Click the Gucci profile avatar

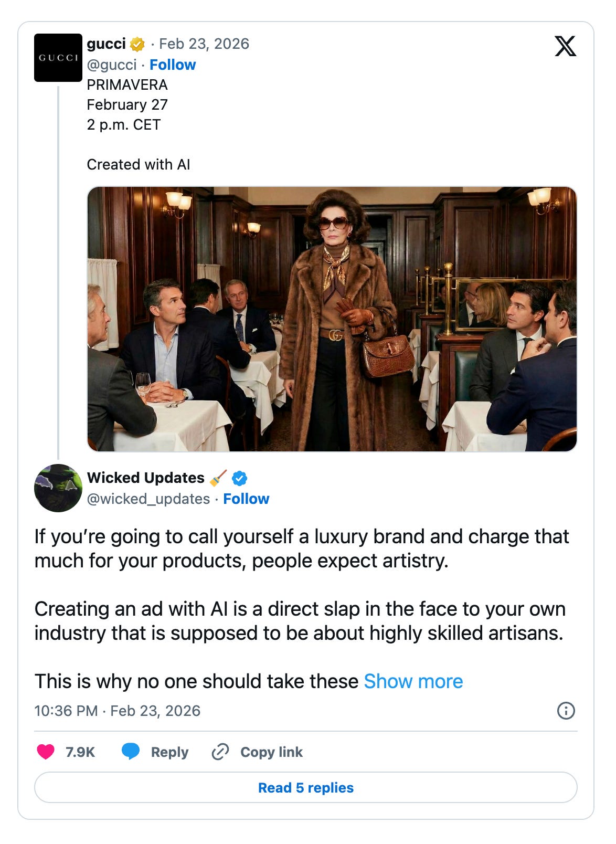58,58
